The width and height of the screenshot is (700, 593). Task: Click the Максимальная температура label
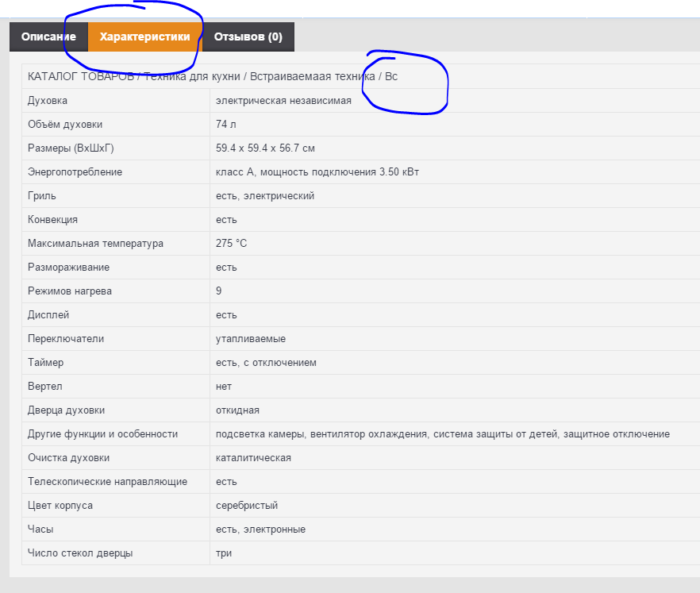point(95,244)
